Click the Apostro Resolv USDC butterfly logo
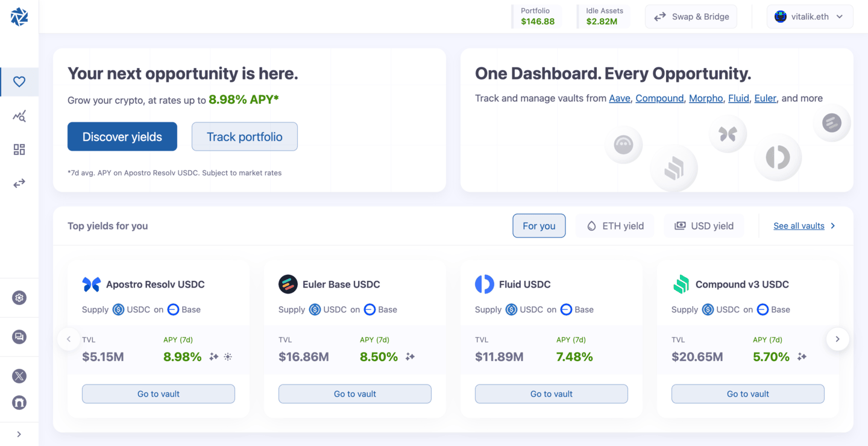Viewport: 868px width, 446px height. 92,284
